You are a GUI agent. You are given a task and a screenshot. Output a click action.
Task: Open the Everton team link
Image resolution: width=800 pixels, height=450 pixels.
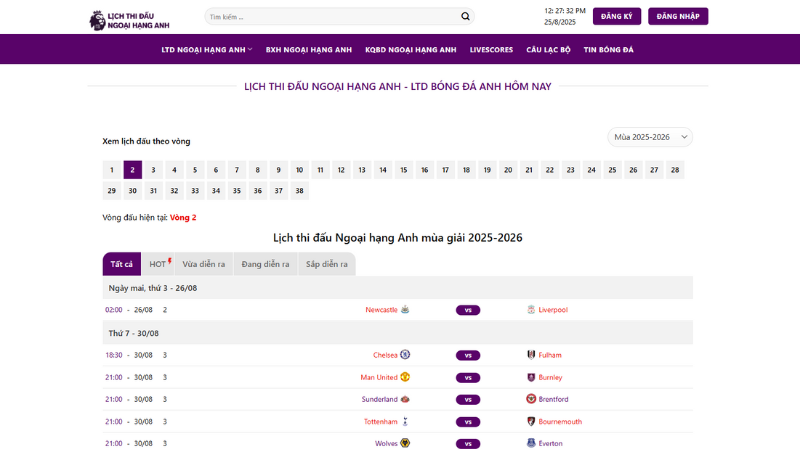(x=551, y=443)
